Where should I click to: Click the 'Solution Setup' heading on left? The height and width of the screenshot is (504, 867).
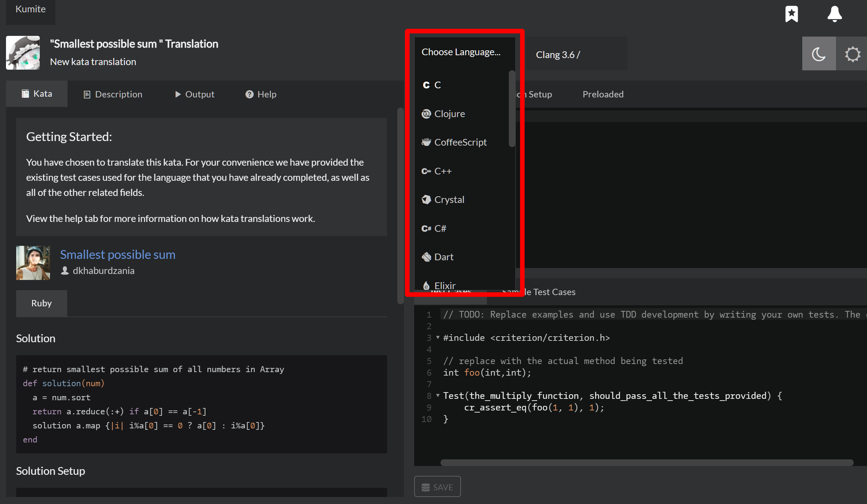pos(51,471)
